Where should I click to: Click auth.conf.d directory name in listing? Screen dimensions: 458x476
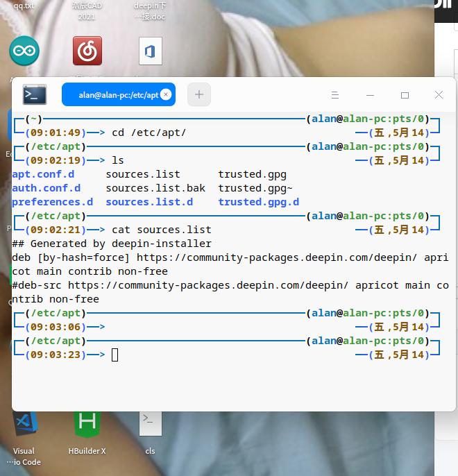[x=46, y=188]
